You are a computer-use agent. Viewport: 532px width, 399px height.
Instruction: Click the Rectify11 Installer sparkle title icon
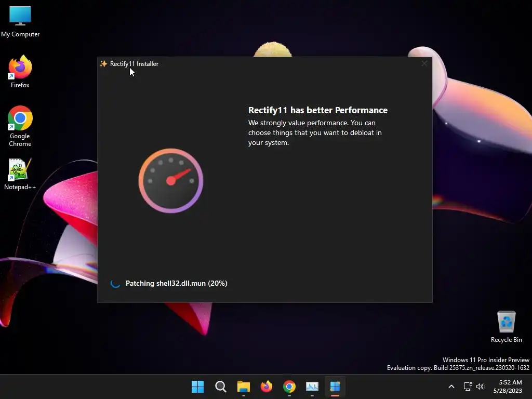(x=103, y=64)
